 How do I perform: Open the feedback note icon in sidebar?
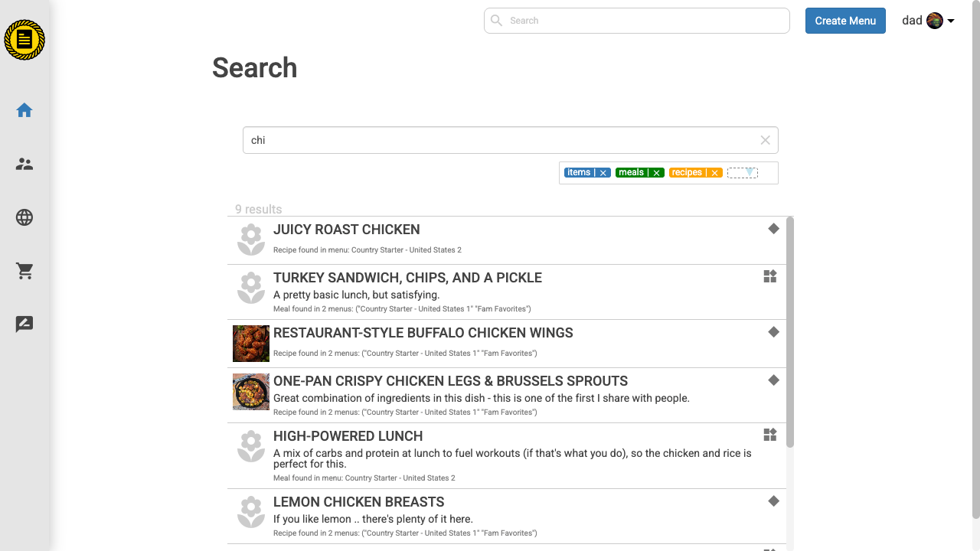point(24,324)
